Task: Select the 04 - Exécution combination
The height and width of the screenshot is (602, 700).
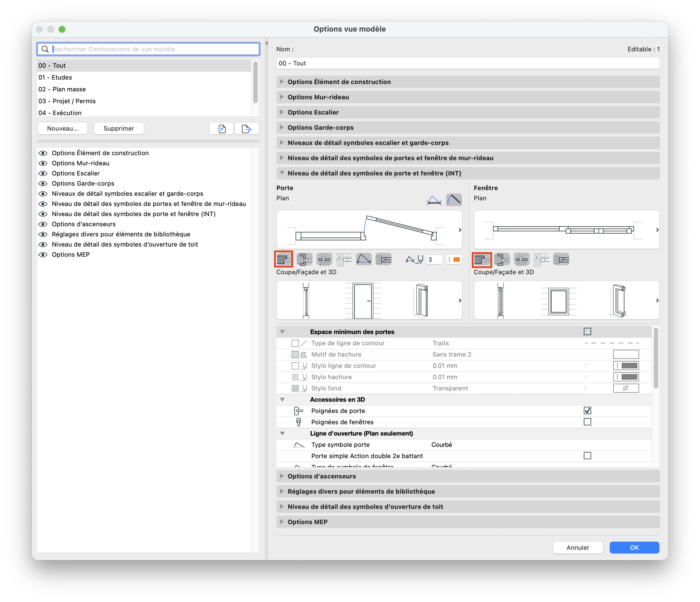Action: point(144,113)
